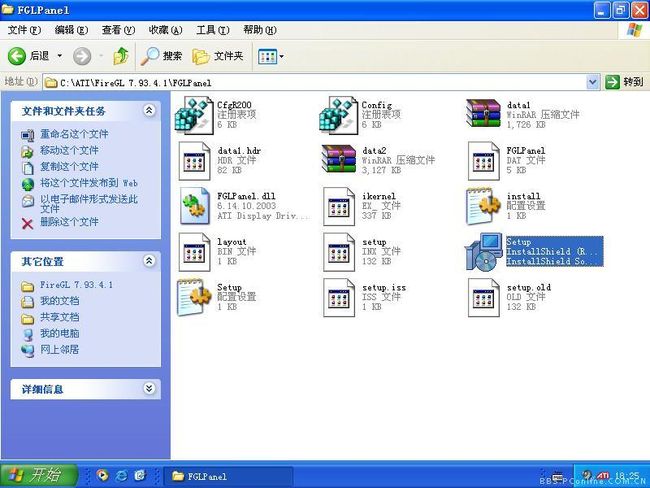Click the ATI tray icon
The height and width of the screenshot is (488, 650).
[603, 475]
